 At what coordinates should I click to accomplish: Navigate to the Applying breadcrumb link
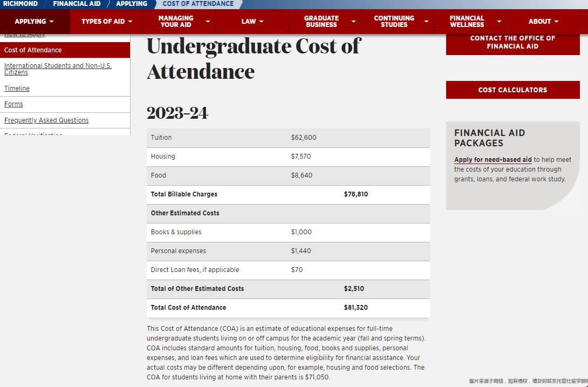132,4
